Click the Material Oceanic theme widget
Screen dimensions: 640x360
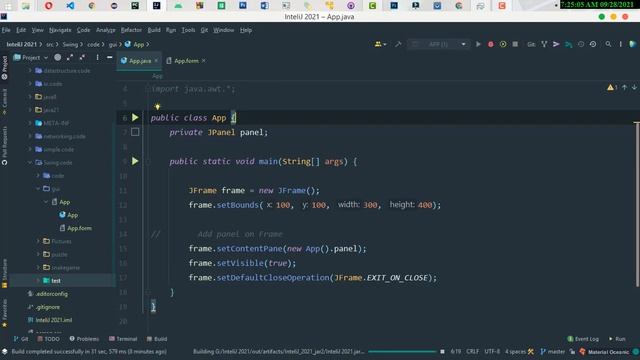click(x=604, y=351)
